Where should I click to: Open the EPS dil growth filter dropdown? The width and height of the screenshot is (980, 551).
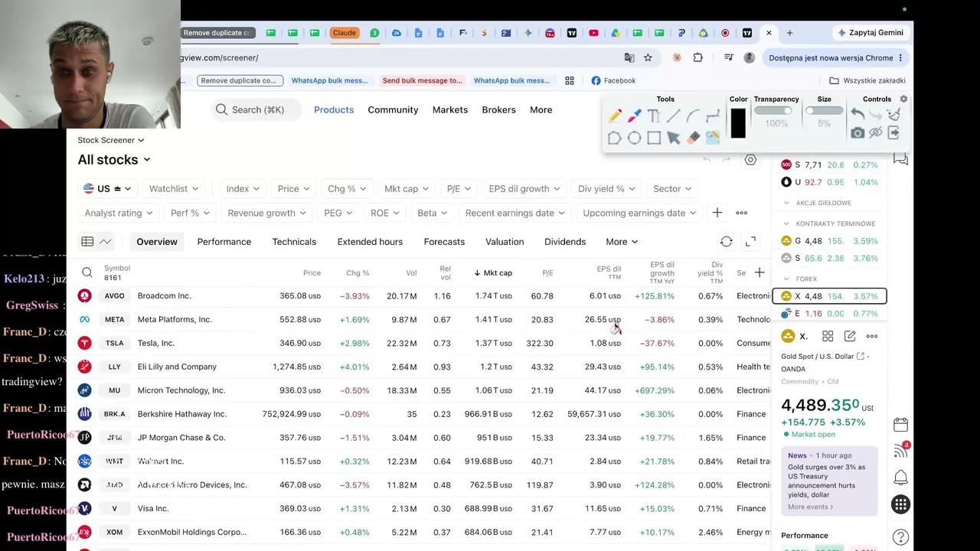(x=524, y=189)
